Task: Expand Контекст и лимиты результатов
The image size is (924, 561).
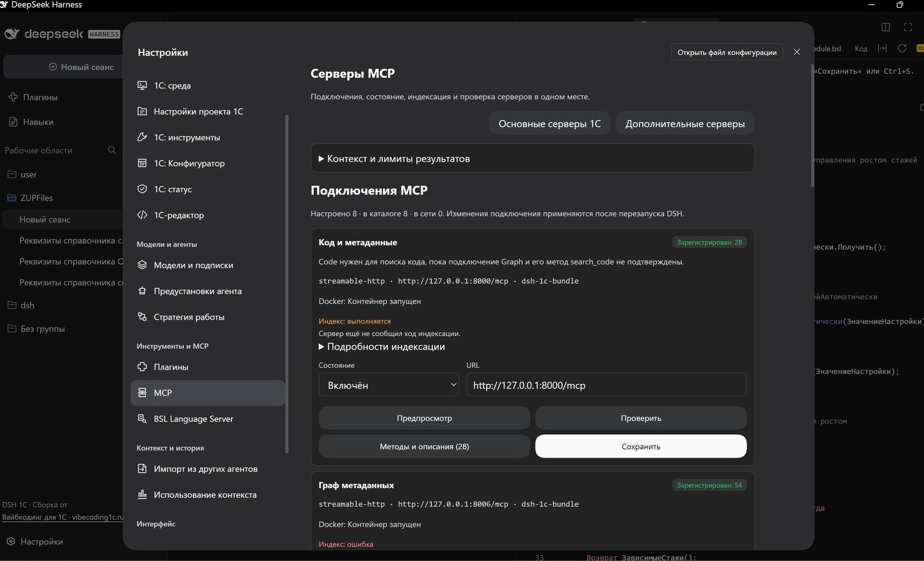Action: [x=532, y=158]
